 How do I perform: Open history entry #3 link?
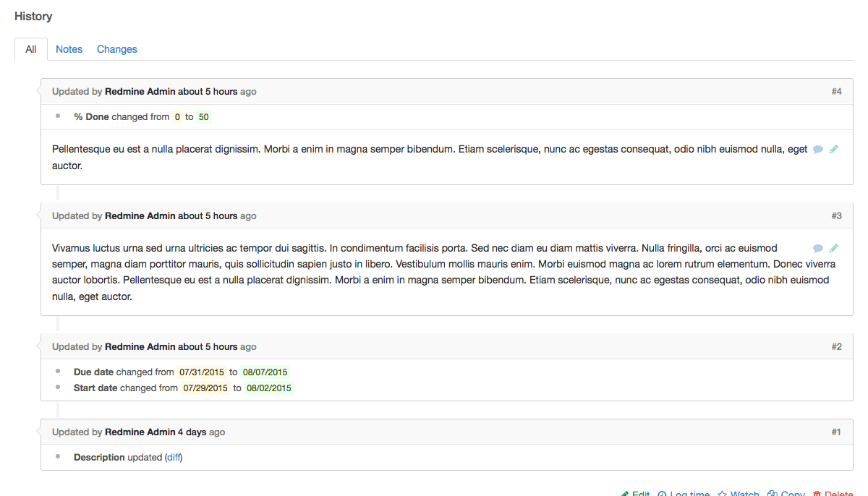(x=837, y=215)
